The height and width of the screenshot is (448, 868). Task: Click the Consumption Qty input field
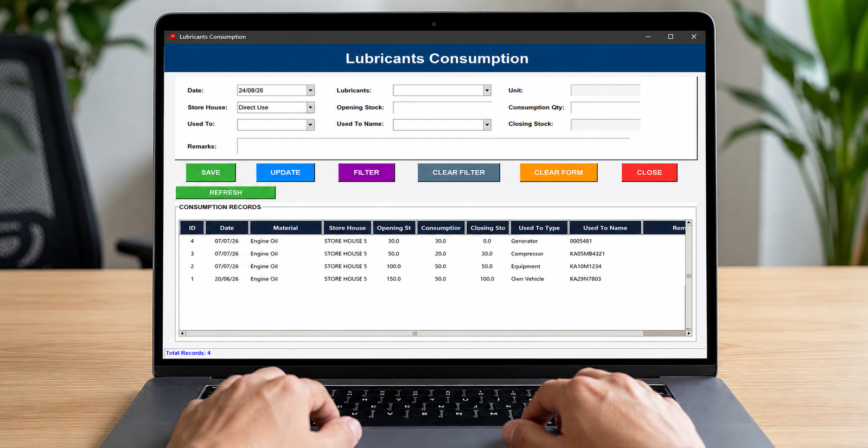(605, 107)
